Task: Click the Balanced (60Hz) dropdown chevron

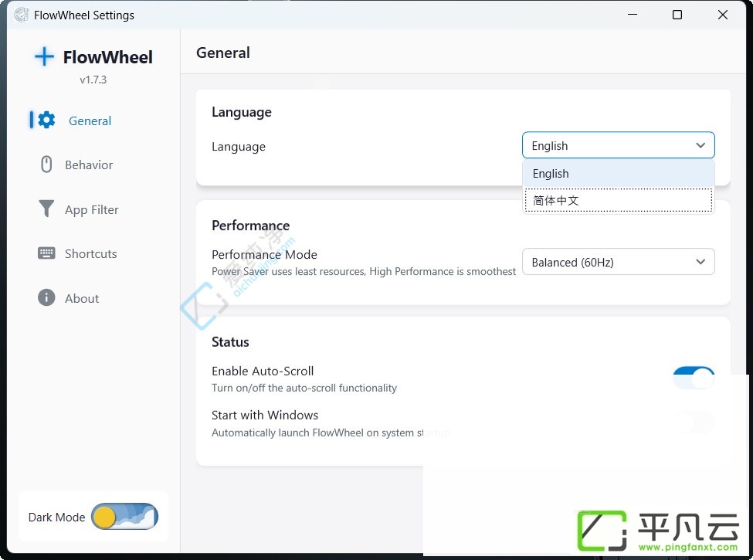Action: [700, 262]
